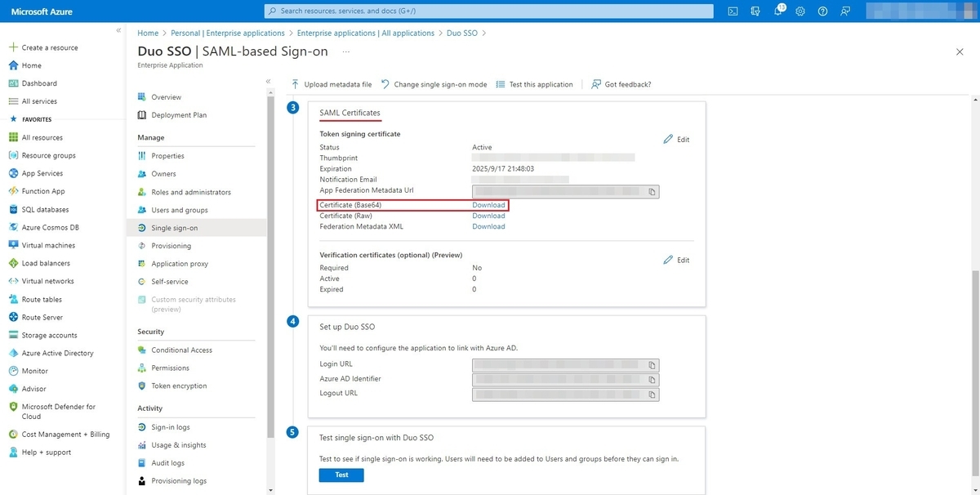
Task: Open All resources favorite
Action: [42, 137]
